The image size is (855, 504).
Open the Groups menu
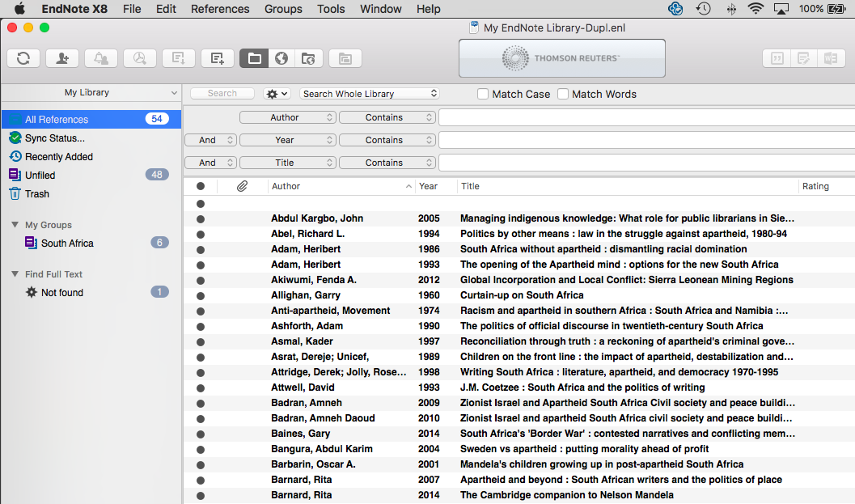tap(283, 9)
